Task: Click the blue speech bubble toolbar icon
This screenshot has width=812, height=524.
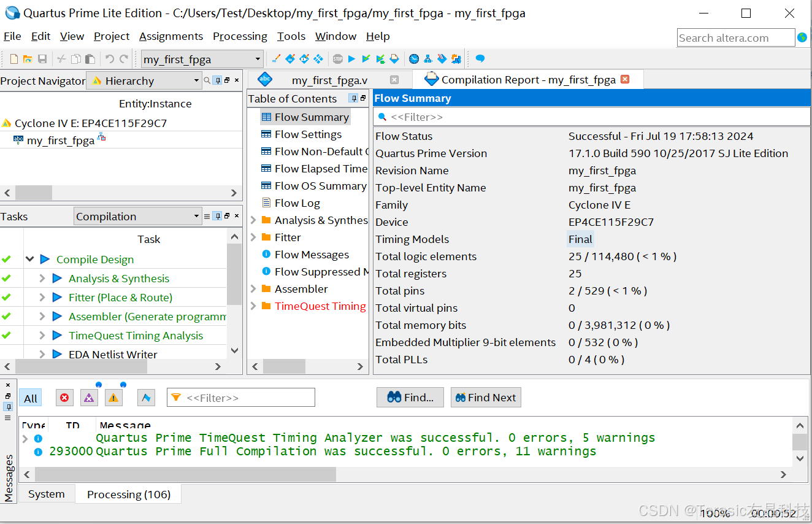Action: point(480,59)
